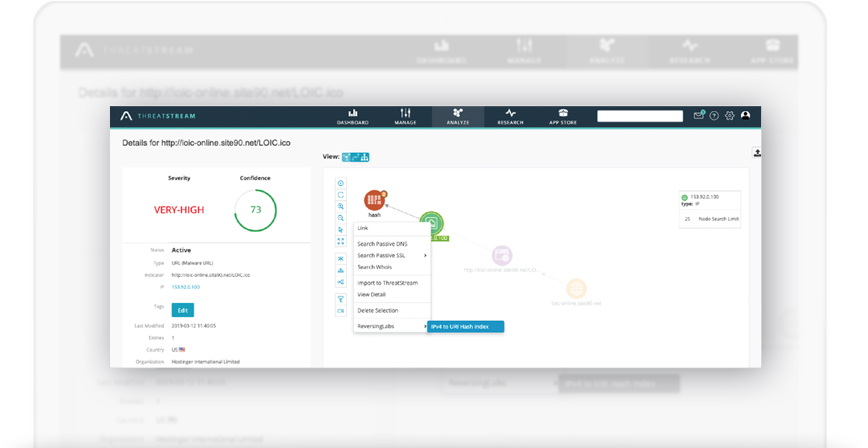This screenshot has height=448, width=868.
Task: Click IPv4 to URI Hash Index
Action: coord(466,327)
